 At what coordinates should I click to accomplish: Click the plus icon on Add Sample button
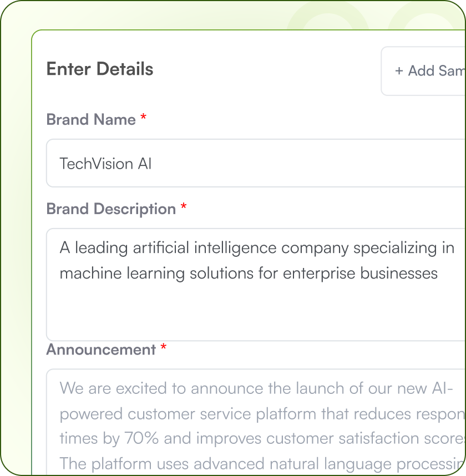(399, 71)
